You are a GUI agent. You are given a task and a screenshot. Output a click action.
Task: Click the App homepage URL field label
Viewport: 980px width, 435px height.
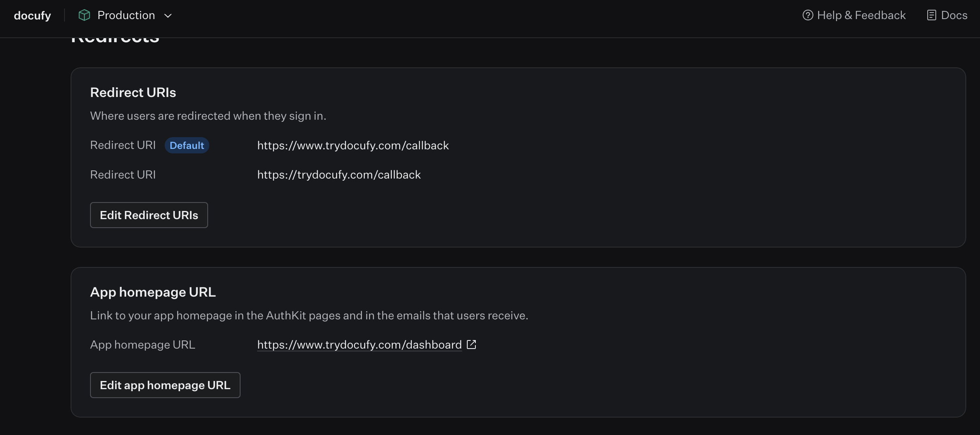142,345
